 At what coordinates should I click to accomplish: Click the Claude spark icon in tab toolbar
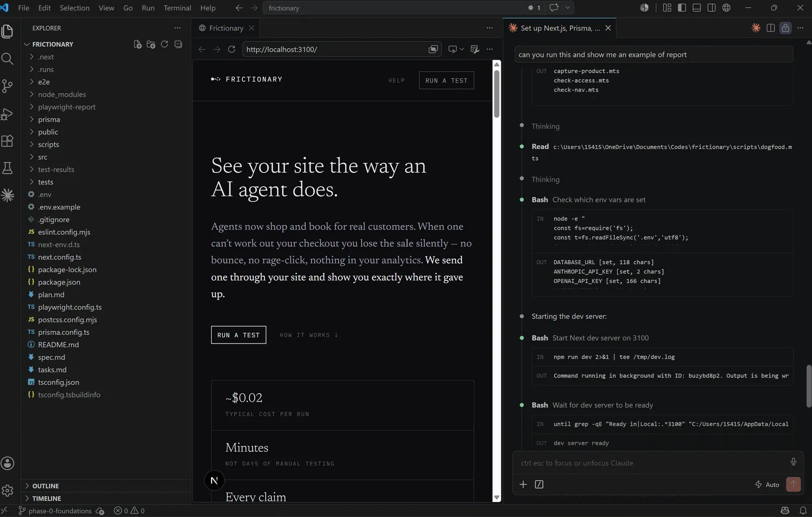(x=756, y=28)
